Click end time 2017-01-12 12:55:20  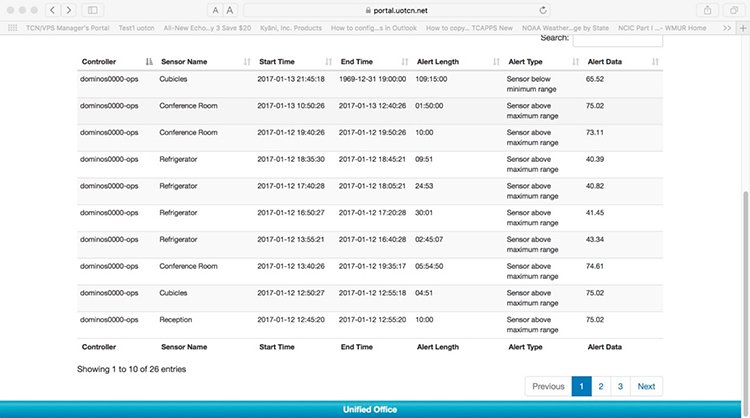coord(373,320)
